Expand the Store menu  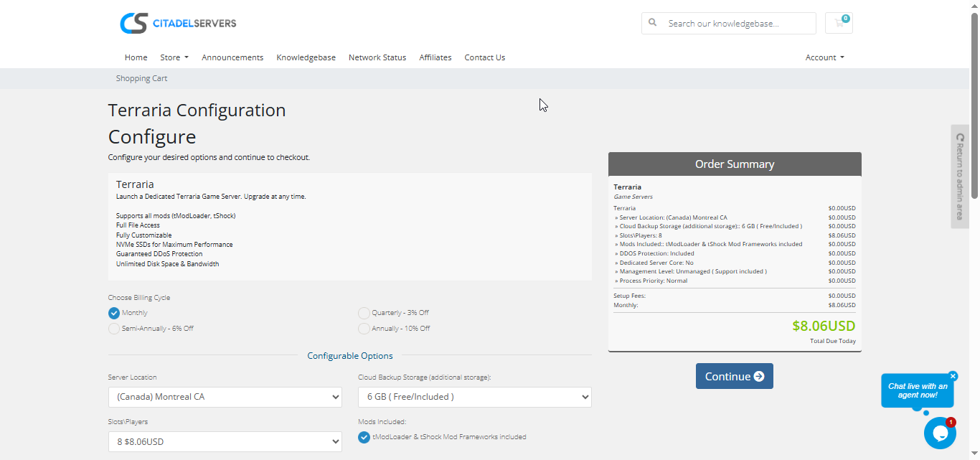(x=174, y=57)
